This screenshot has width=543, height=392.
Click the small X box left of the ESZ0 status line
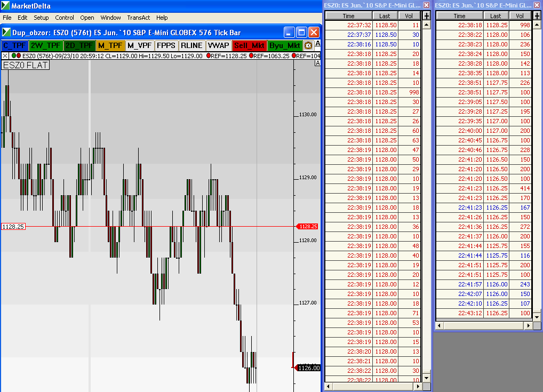[5, 55]
